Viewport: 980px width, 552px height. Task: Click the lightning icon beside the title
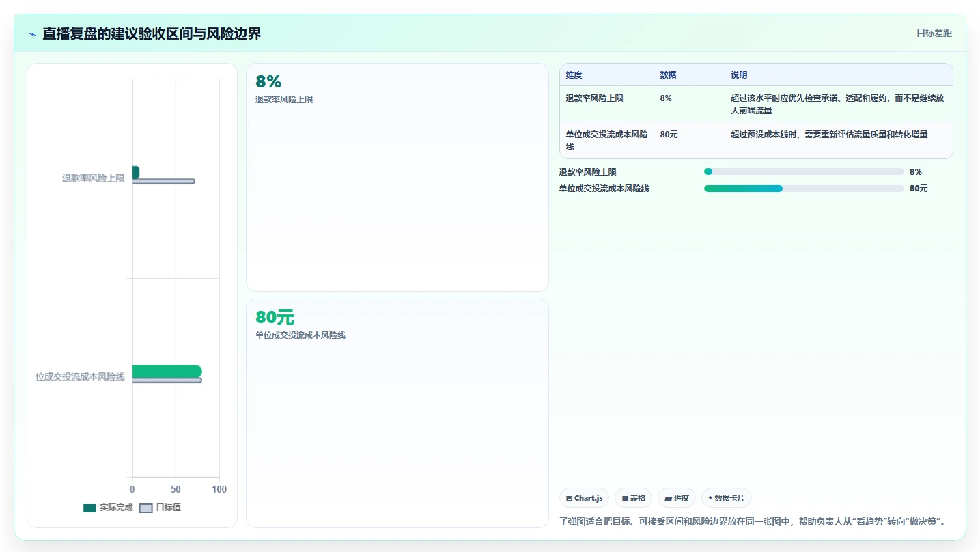pos(33,34)
